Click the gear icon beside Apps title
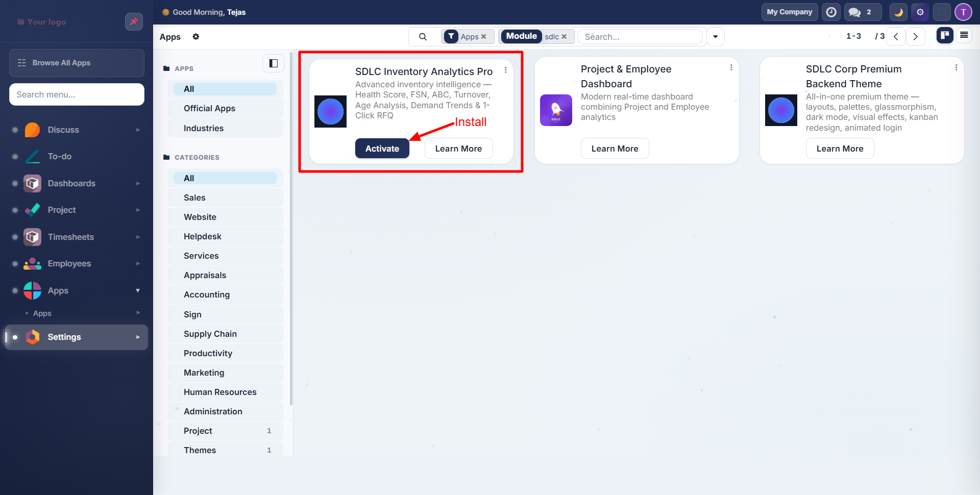This screenshot has width=980, height=495. pos(196,37)
